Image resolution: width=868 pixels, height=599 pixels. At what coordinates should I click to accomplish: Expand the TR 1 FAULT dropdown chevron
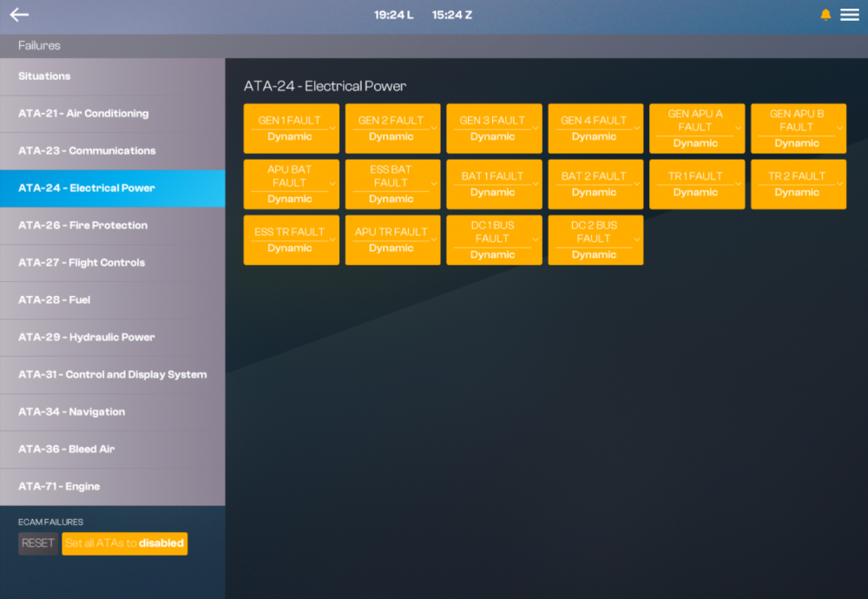tap(739, 184)
